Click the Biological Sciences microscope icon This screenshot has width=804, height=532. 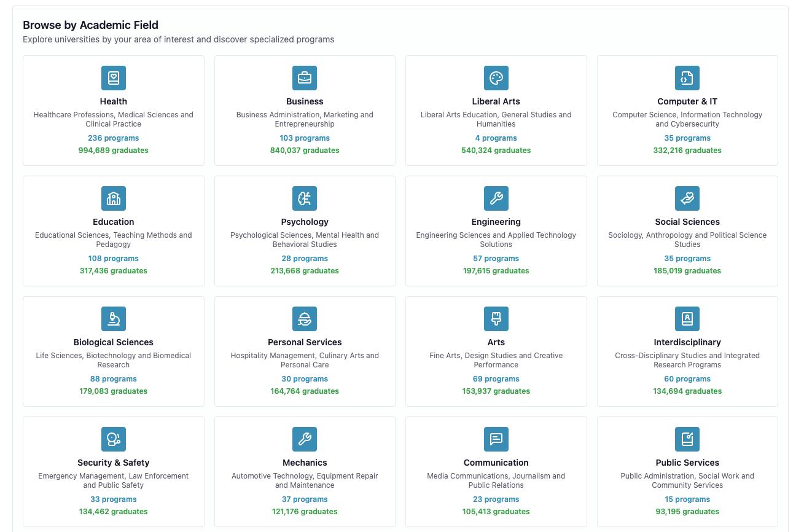coord(113,319)
